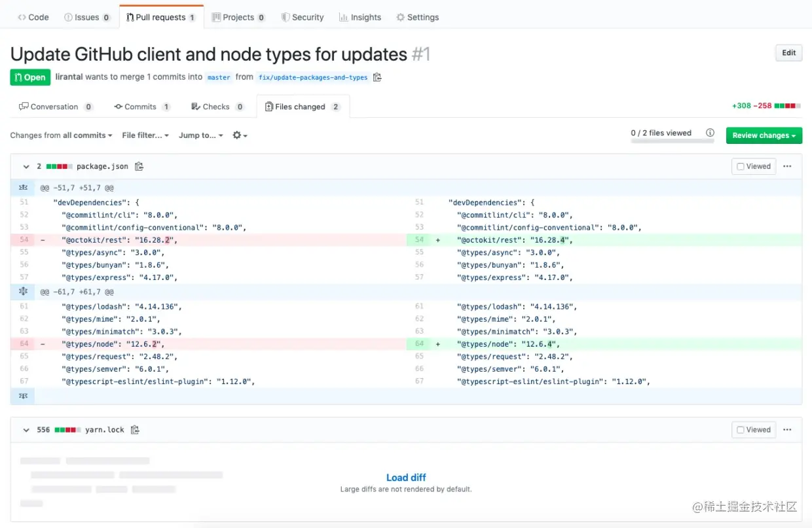The height and width of the screenshot is (528, 812).
Task: Collapse the yarn.lock file diff
Action: click(26, 430)
